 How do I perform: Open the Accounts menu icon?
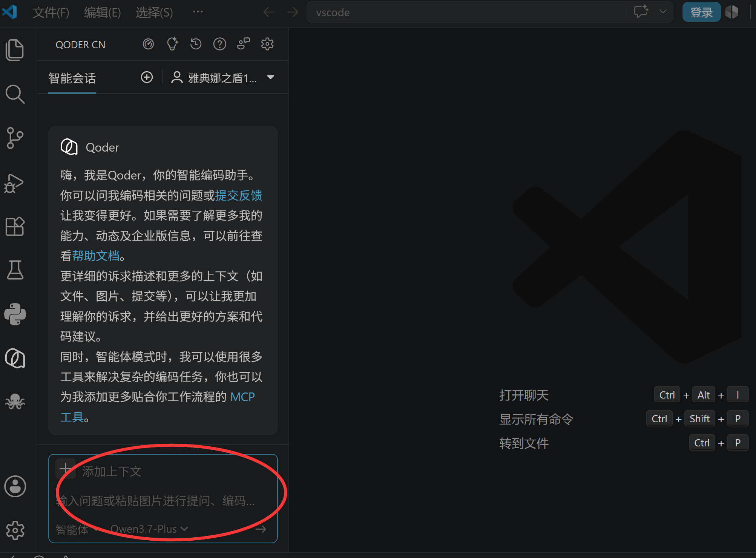coord(15,486)
